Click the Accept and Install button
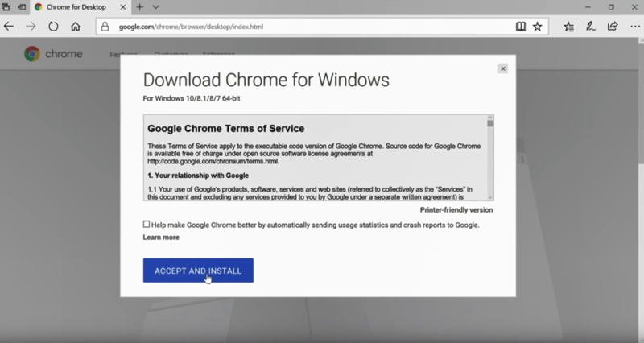 (x=198, y=271)
